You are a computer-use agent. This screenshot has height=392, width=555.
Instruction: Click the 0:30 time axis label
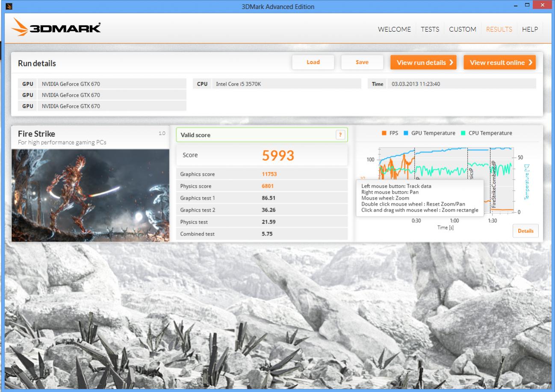pyautogui.click(x=416, y=221)
